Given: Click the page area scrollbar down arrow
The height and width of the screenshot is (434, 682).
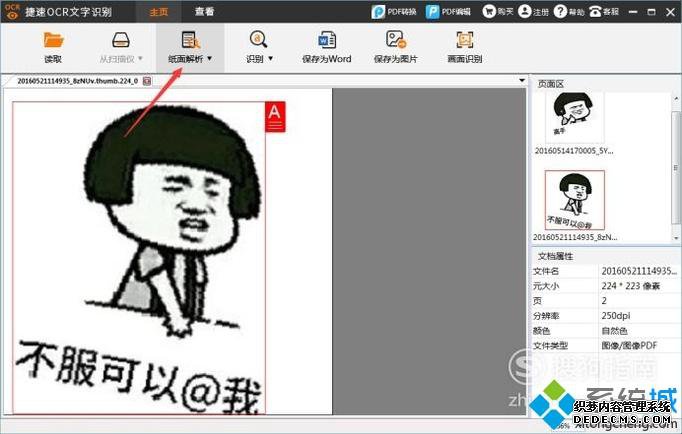Looking at the screenshot, I should click(676, 238).
